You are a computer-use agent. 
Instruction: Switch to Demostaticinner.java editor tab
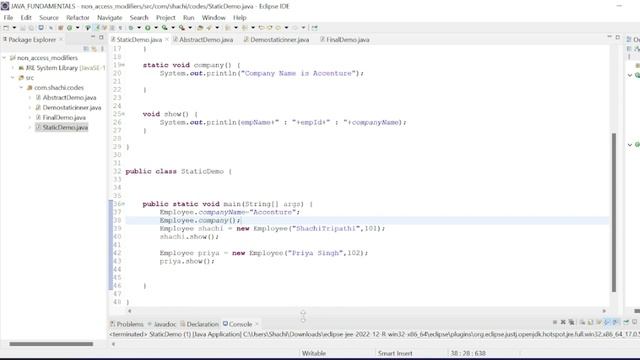[276, 40]
